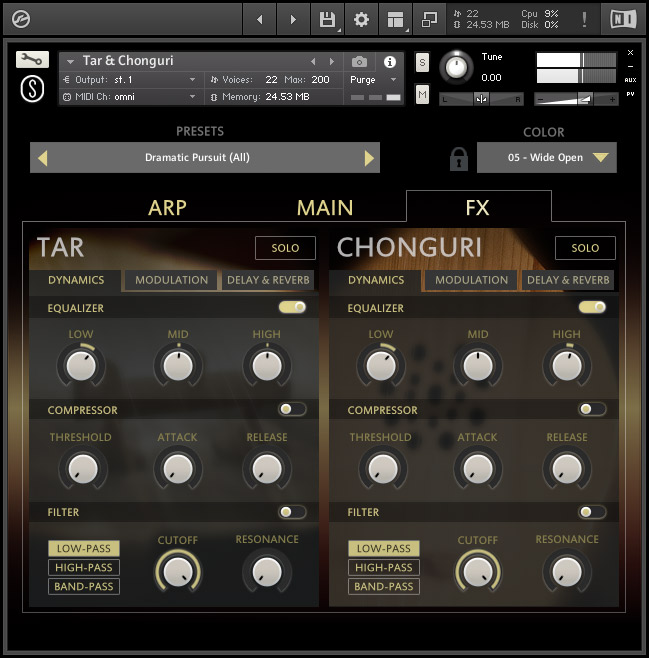Open the Purge dropdown menu
Image resolution: width=649 pixels, height=658 pixels.
coord(373,80)
